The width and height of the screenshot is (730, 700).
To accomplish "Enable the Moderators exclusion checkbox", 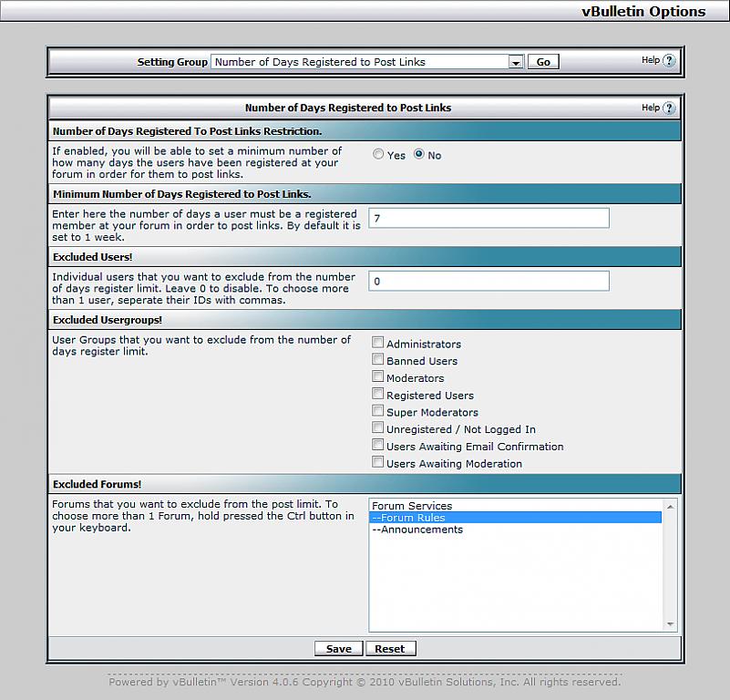I will (x=377, y=376).
